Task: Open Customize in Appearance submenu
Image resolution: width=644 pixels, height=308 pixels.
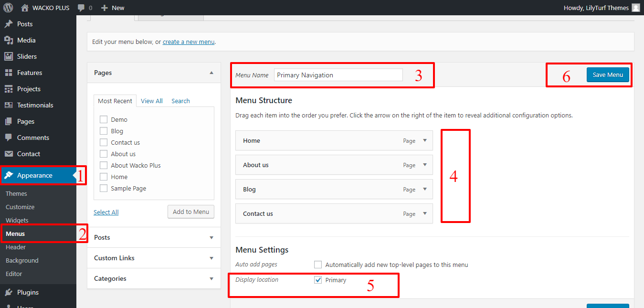Action: click(x=20, y=207)
